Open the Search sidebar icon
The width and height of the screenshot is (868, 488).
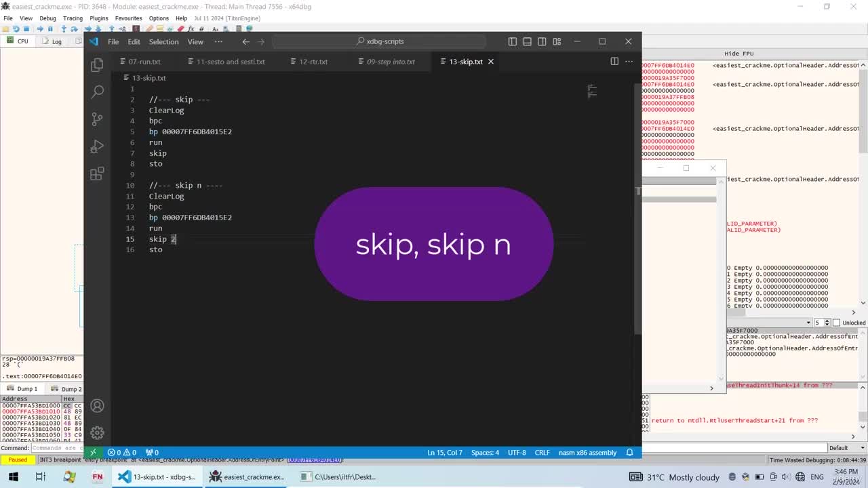click(97, 91)
